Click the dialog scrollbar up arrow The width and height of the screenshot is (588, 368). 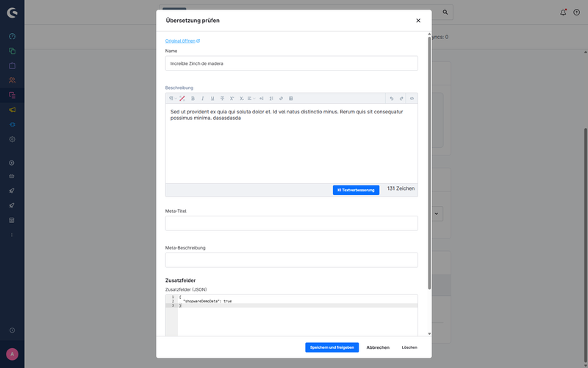(x=429, y=34)
